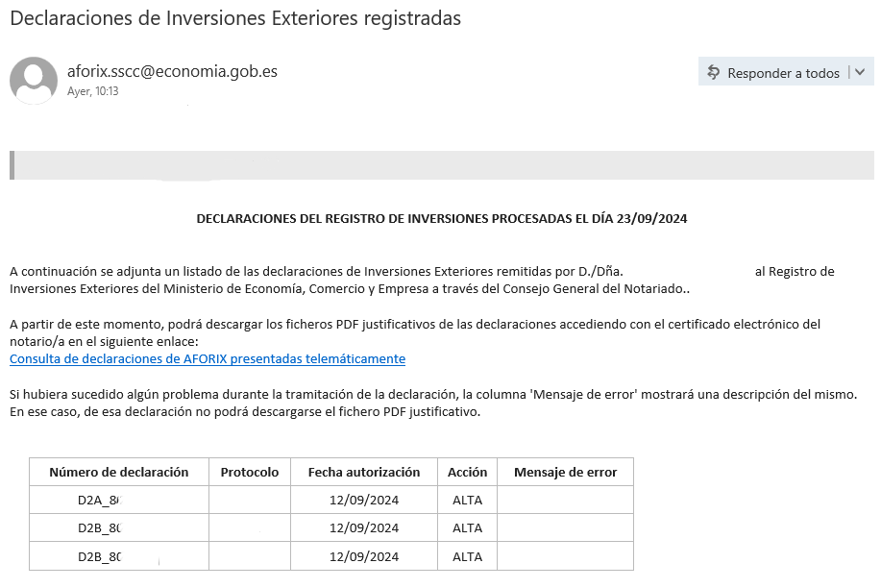This screenshot has height=588, width=881.
Task: Click the D2B_8 declaration in the middle row
Action: (x=99, y=527)
